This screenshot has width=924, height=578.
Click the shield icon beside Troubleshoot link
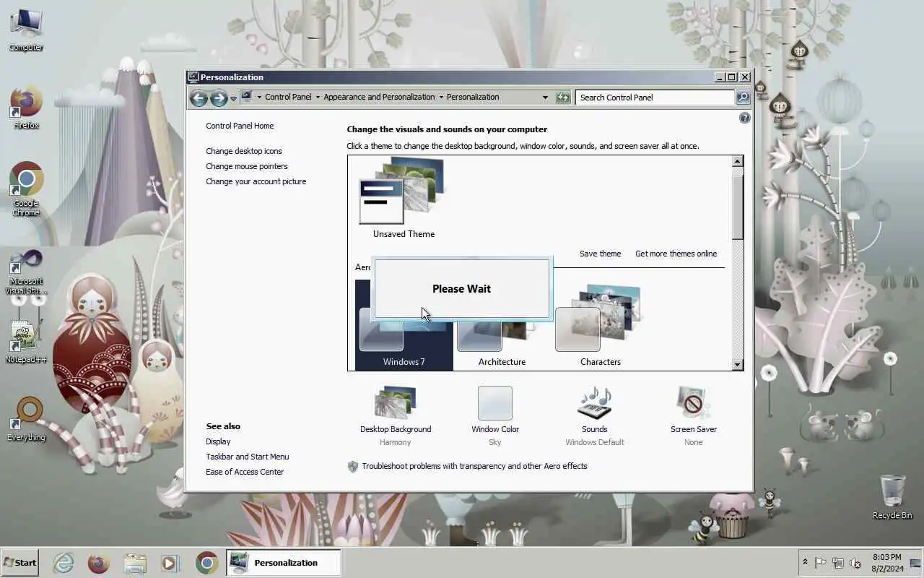pos(353,467)
